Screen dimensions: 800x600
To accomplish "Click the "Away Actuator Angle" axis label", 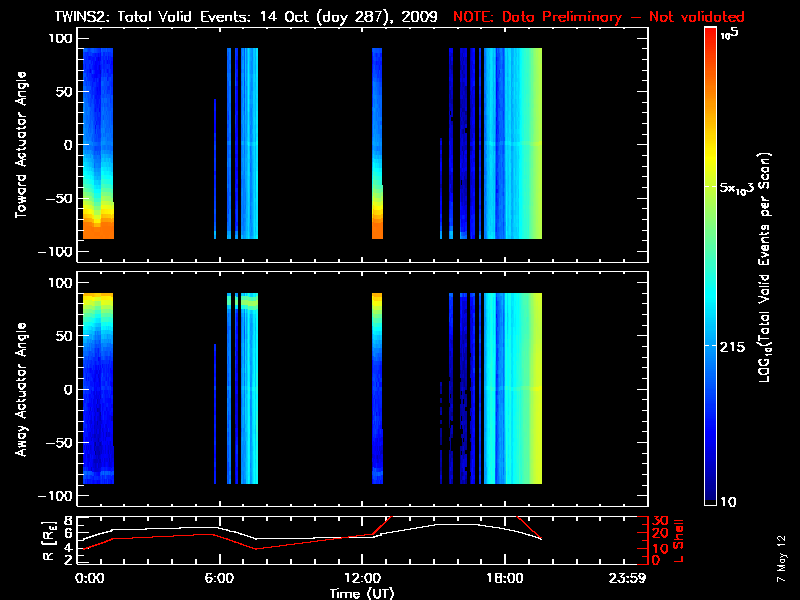I will click(x=19, y=389).
